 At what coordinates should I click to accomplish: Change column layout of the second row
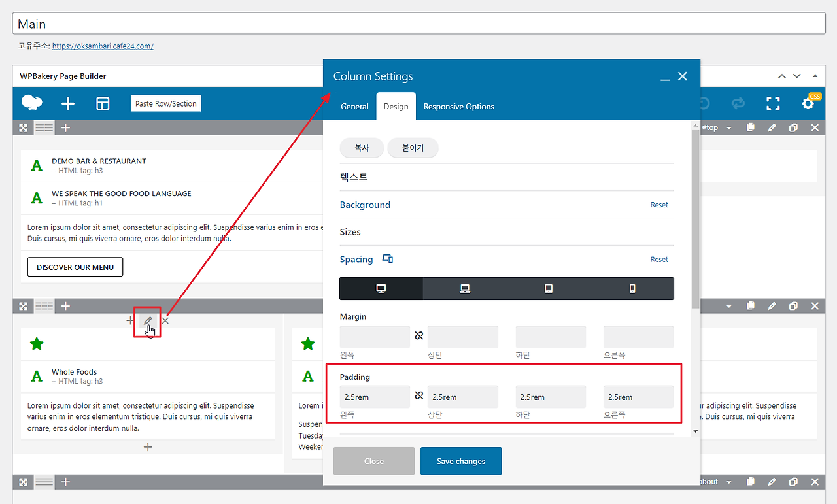(44, 306)
